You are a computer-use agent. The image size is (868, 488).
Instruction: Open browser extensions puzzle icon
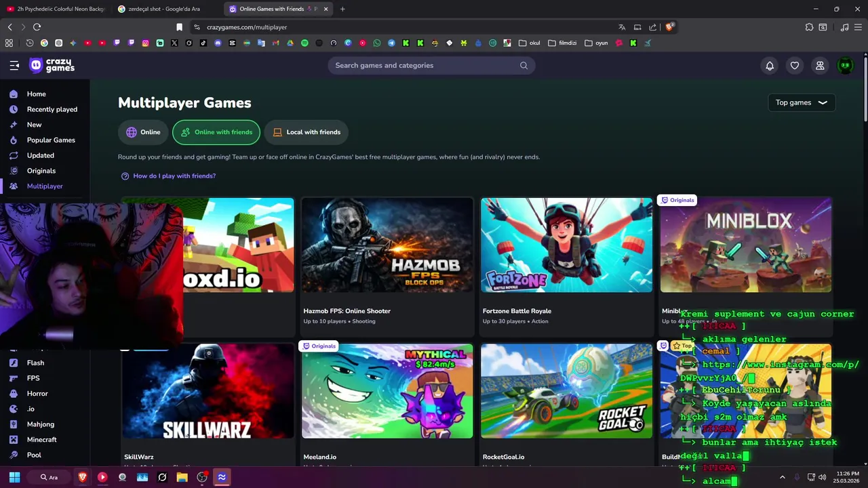point(809,27)
